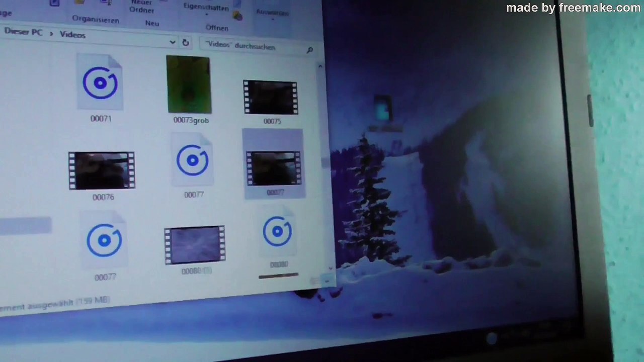The height and width of the screenshot is (362, 644).
Task: Click the file list scroll-down arrow
Action: tap(331, 268)
